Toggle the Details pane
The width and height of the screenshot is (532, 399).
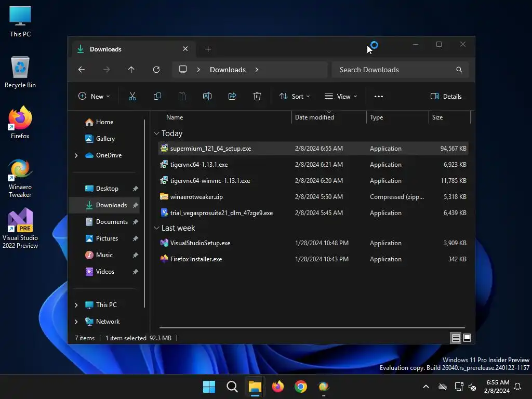[446, 96]
